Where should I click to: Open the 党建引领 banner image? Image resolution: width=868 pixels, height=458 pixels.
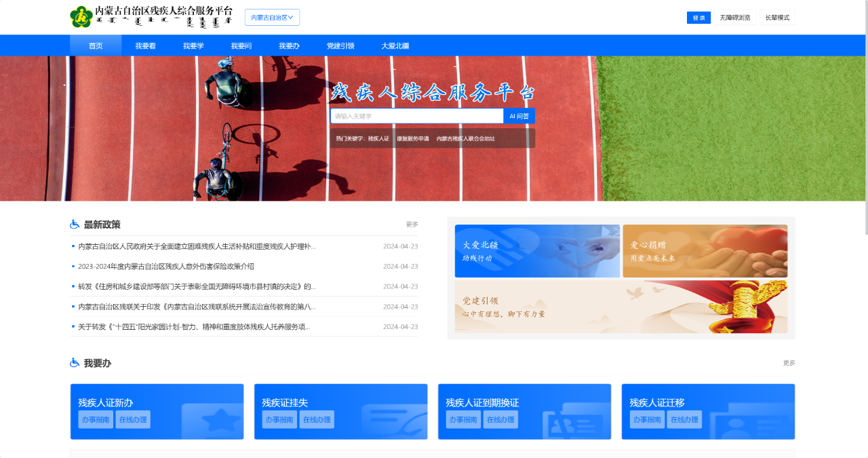pyautogui.click(x=620, y=307)
